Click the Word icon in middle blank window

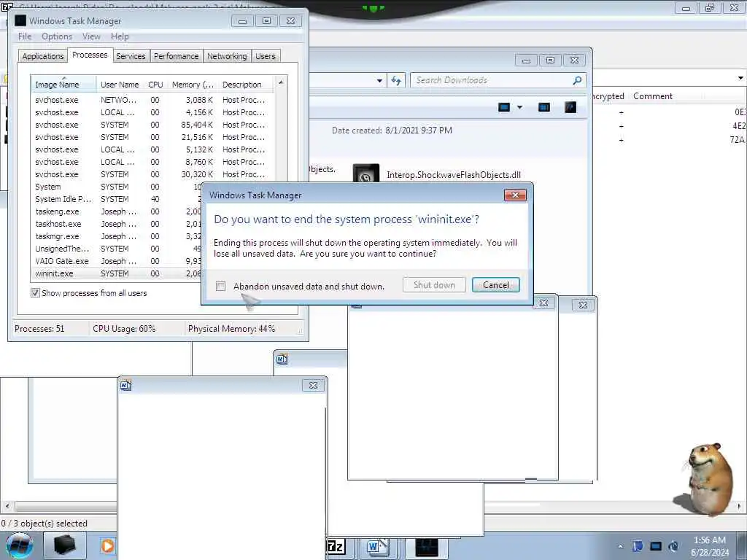click(282, 359)
